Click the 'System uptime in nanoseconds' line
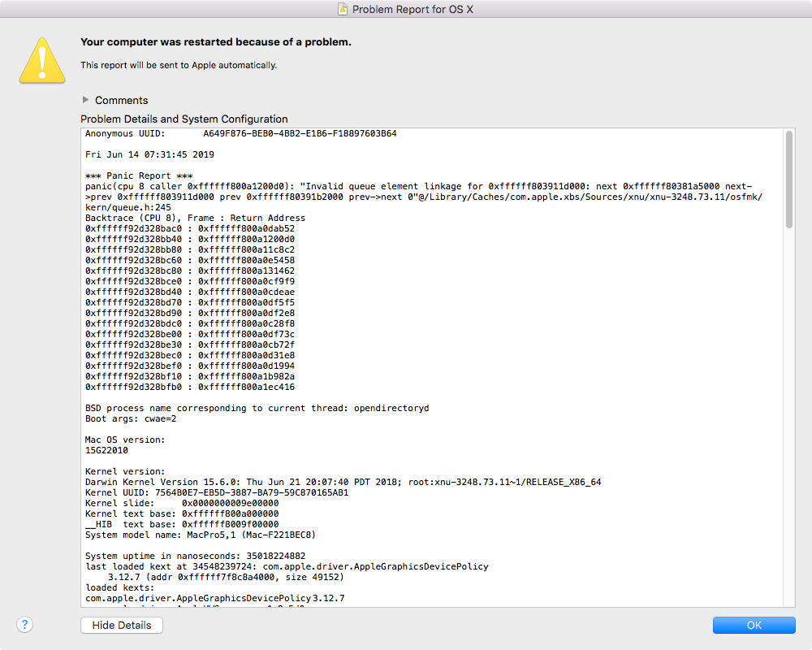The height and width of the screenshot is (650, 812). [195, 557]
